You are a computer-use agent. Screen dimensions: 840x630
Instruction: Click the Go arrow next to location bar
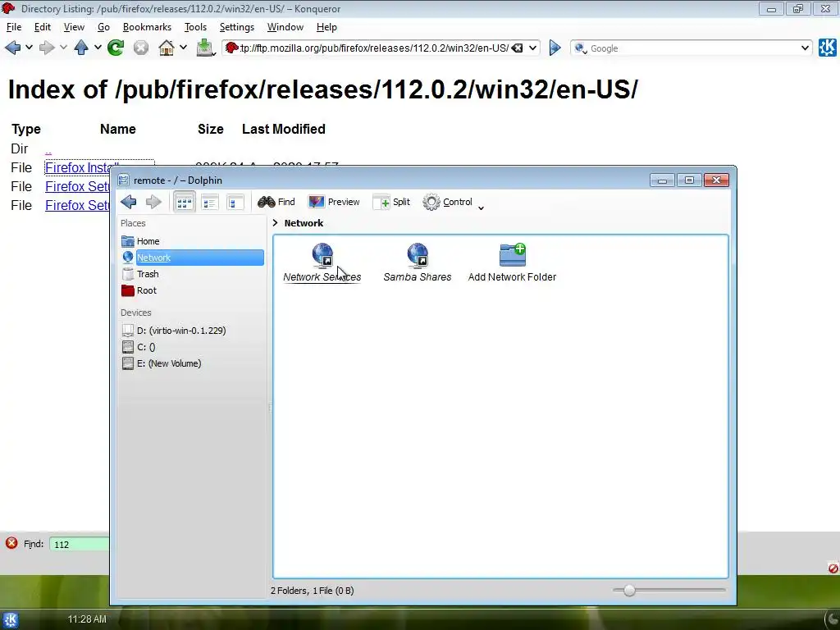[555, 48]
